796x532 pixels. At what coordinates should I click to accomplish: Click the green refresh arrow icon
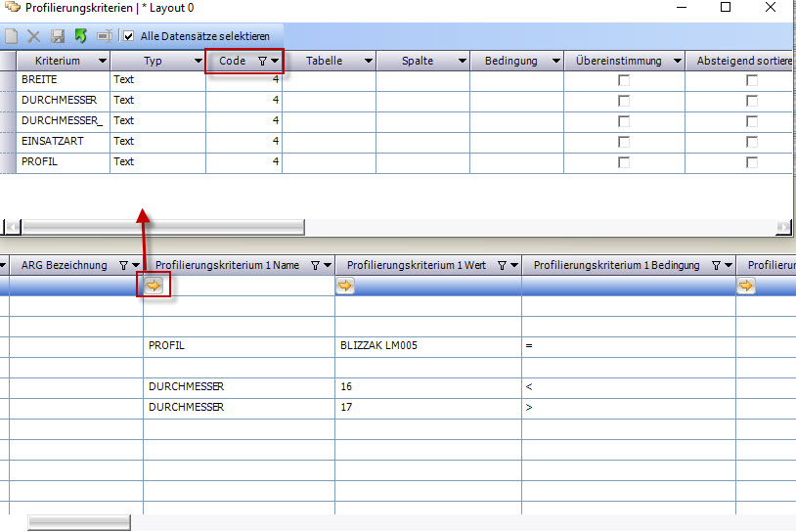click(x=81, y=36)
